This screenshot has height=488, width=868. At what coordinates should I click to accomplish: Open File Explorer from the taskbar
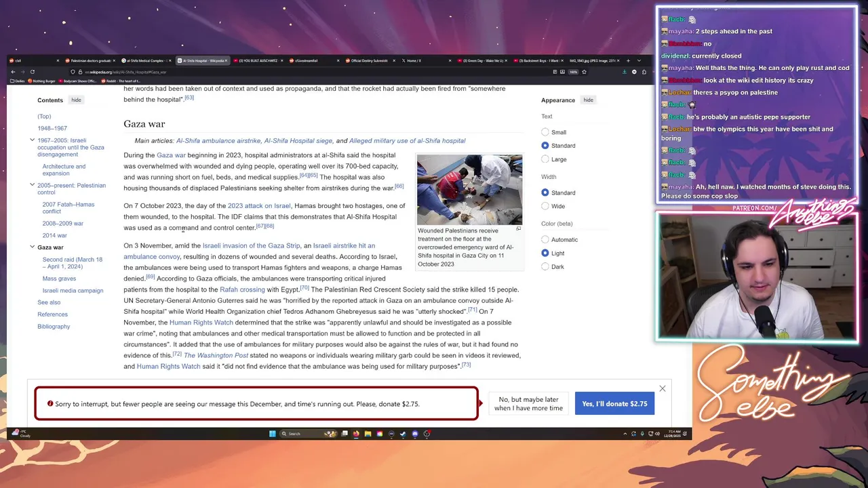(x=368, y=434)
